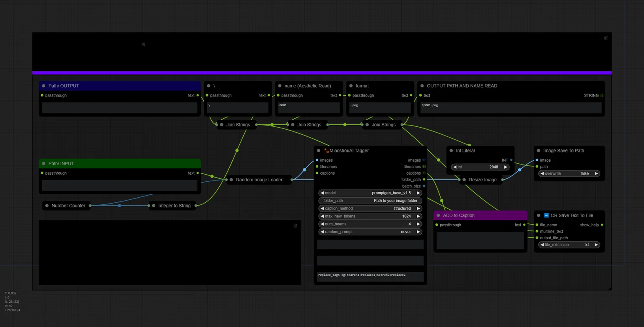Viewport: 644px width, 327px height.
Task: Click the format text box containing .png
Action: [x=380, y=108]
